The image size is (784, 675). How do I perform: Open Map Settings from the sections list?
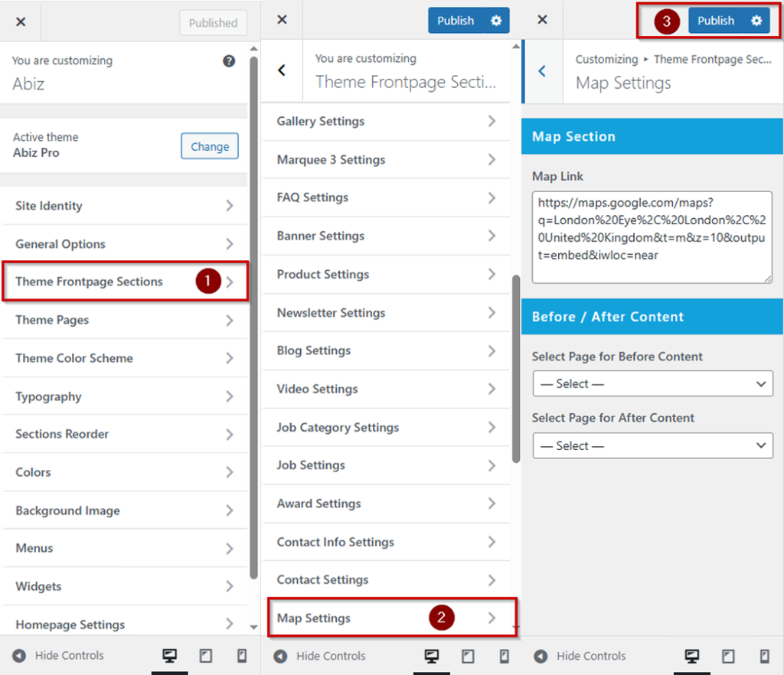[x=387, y=618]
